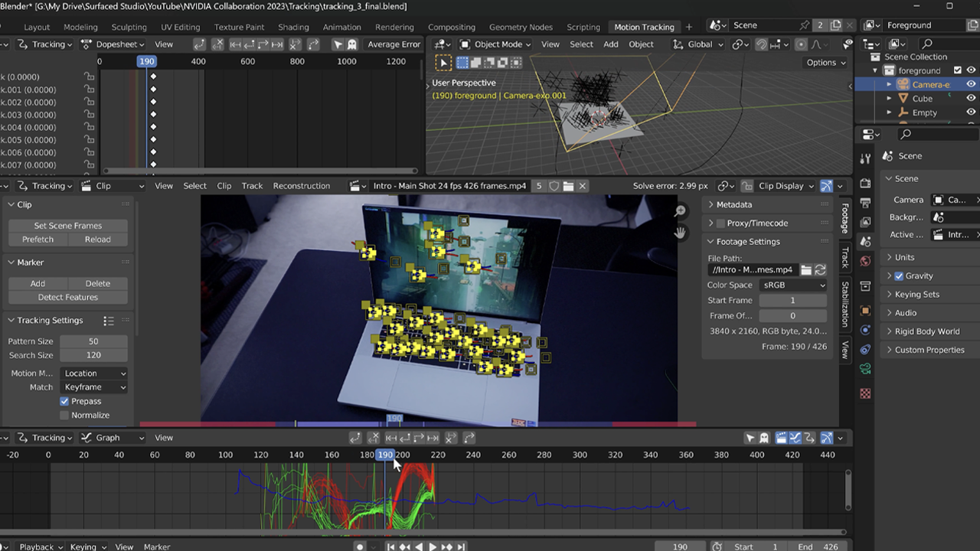Collapse the foreground collection in the outliner
The height and width of the screenshot is (551, 980).
coord(876,70)
